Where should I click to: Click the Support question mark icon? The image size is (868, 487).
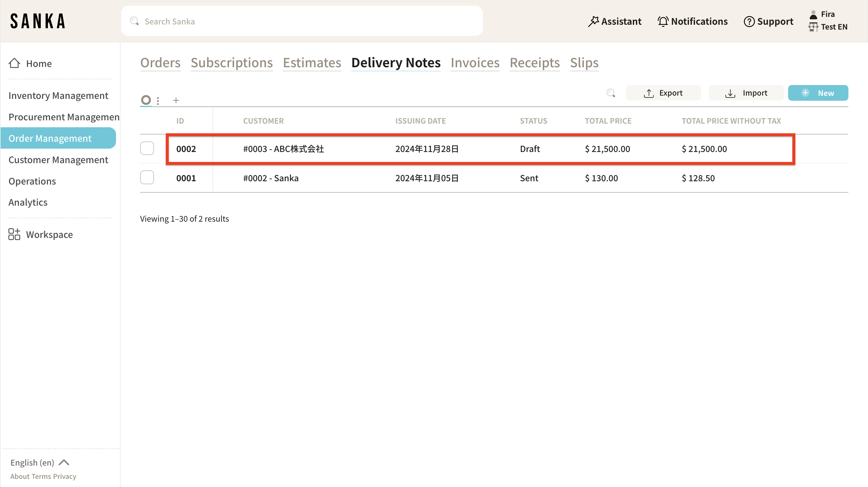click(x=749, y=22)
